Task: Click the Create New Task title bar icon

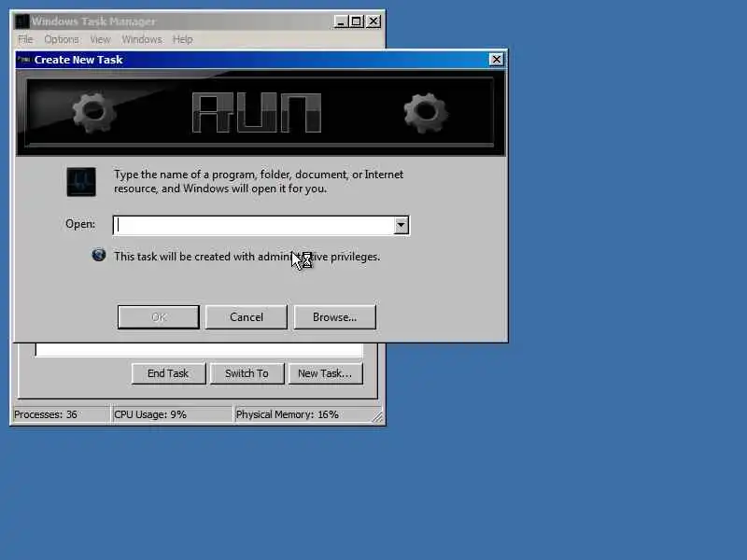Action: tap(23, 60)
